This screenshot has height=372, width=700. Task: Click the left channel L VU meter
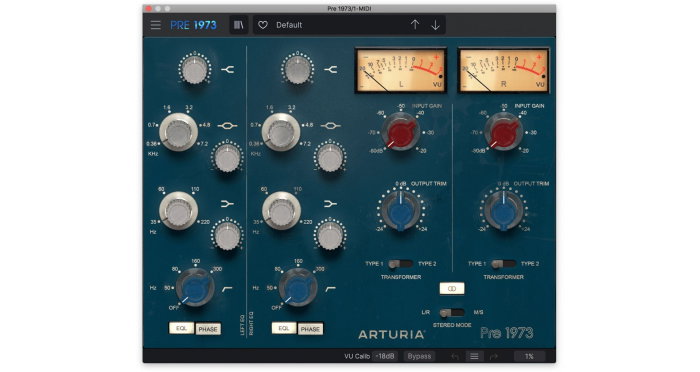(401, 71)
